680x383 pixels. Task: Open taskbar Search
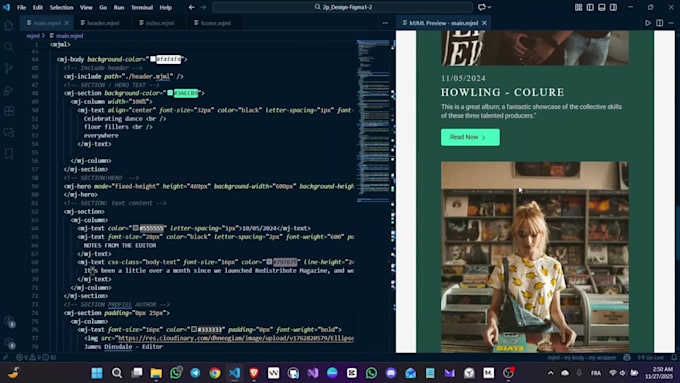pos(117,373)
